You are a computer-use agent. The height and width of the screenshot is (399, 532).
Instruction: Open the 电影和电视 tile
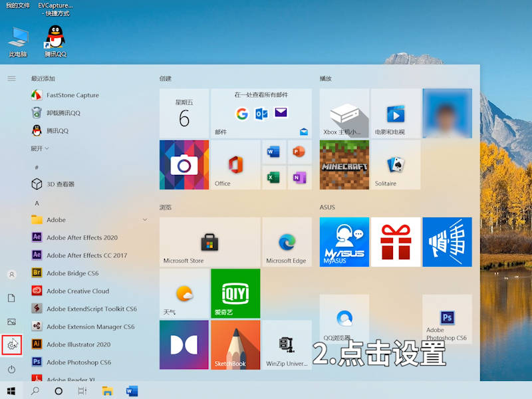pyautogui.click(x=396, y=113)
